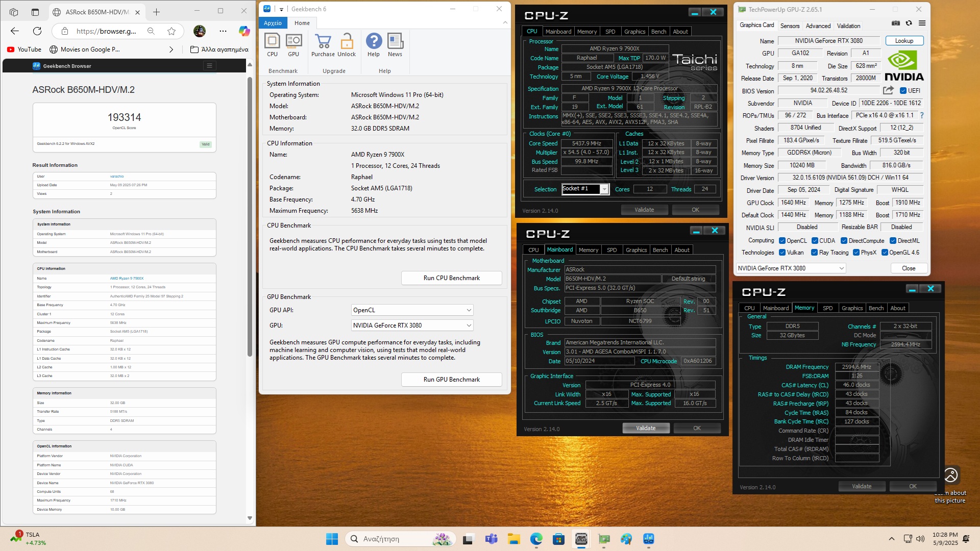Take a GPU-Z screenshot with camera icon

895,23
